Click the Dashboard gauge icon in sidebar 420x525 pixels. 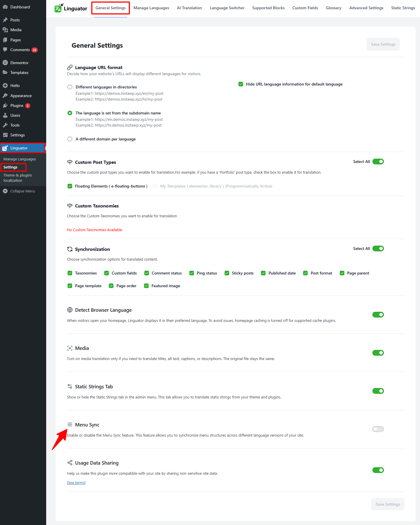[x=5, y=7]
